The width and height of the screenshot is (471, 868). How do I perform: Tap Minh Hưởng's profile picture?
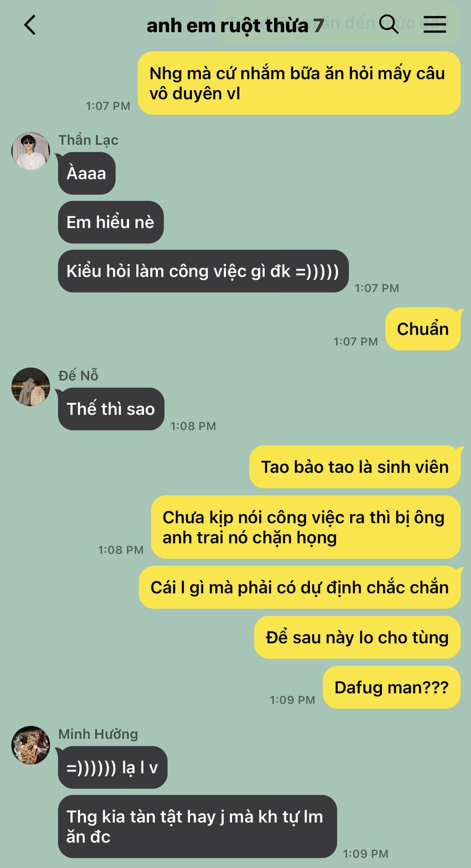tap(31, 745)
